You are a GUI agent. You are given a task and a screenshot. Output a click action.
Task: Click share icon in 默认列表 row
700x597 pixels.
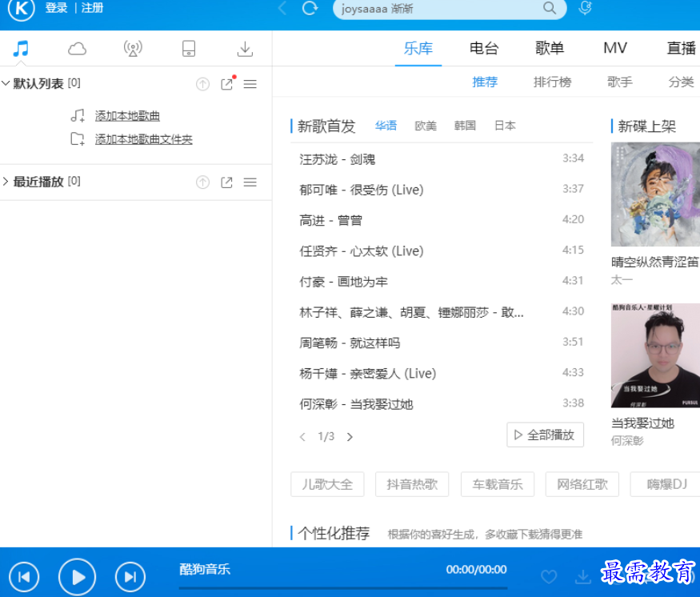click(227, 83)
